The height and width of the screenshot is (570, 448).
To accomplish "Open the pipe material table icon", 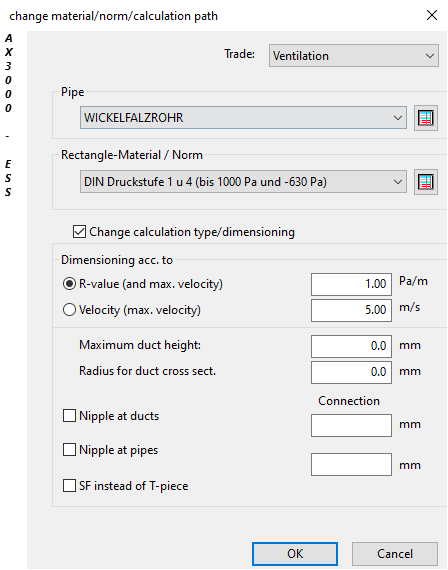I will click(x=426, y=118).
